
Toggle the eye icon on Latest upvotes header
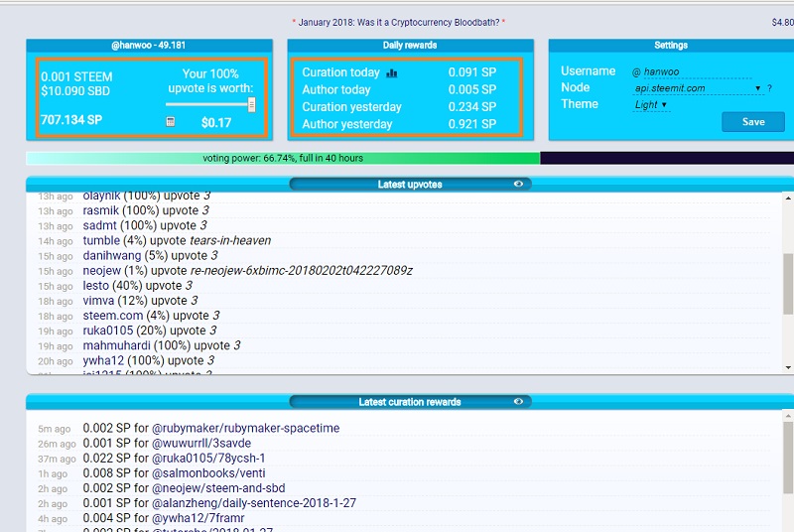tap(518, 184)
